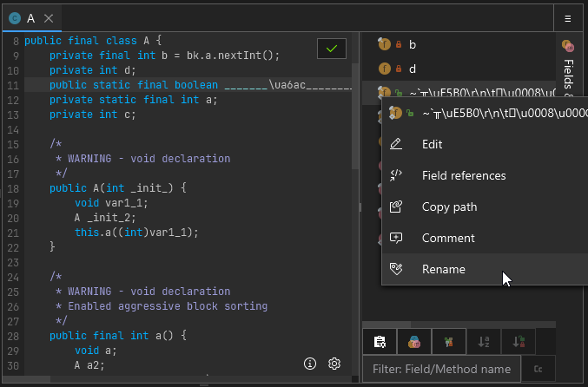Click the class icon on tab A
Viewport: 588px width, 387px height.
click(x=15, y=18)
